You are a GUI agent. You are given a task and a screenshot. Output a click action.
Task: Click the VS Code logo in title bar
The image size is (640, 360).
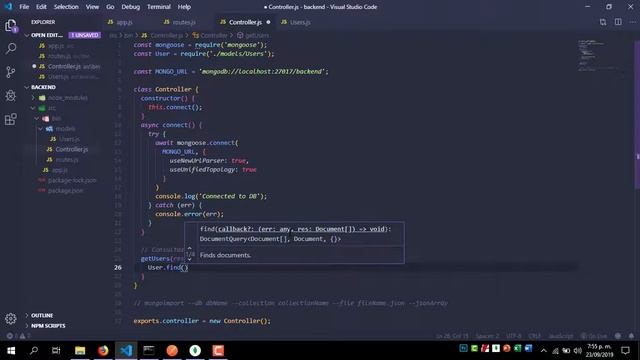click(x=9, y=7)
